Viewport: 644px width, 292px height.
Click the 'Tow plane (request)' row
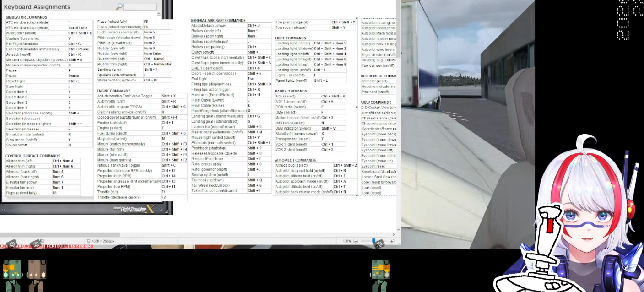click(315, 22)
